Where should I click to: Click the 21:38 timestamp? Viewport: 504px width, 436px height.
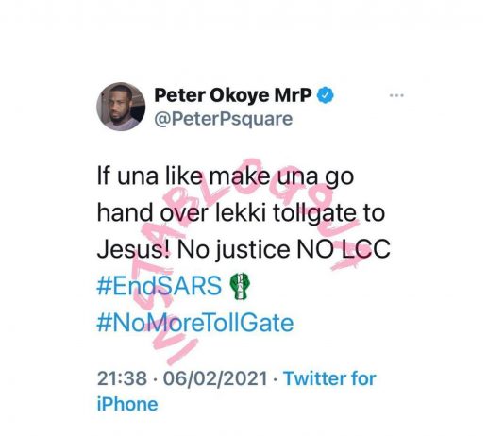point(122,378)
